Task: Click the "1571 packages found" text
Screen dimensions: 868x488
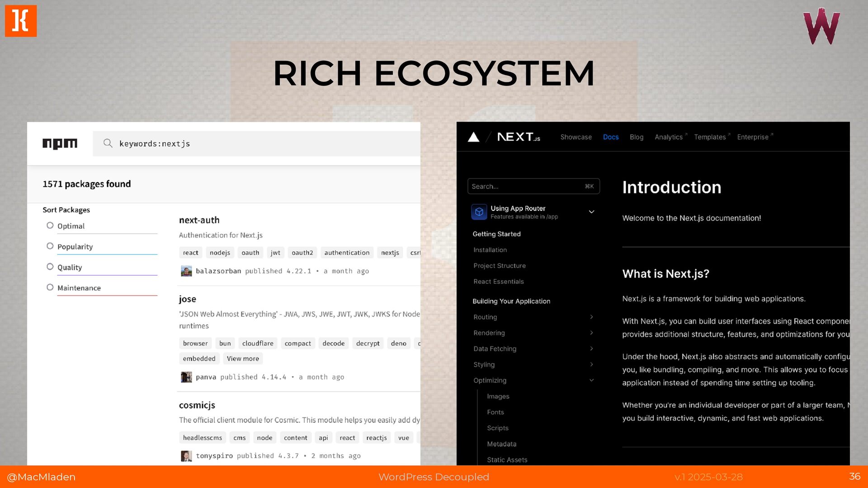Action: click(x=87, y=184)
